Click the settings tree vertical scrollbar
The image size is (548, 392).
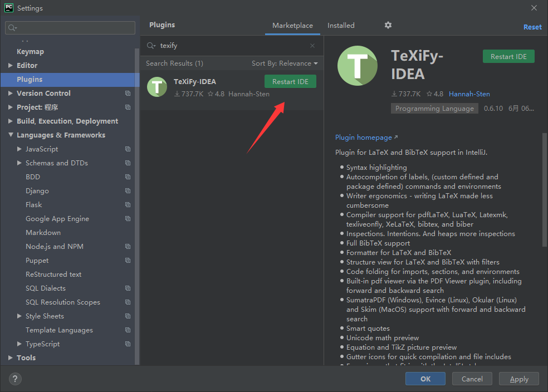coord(137,206)
